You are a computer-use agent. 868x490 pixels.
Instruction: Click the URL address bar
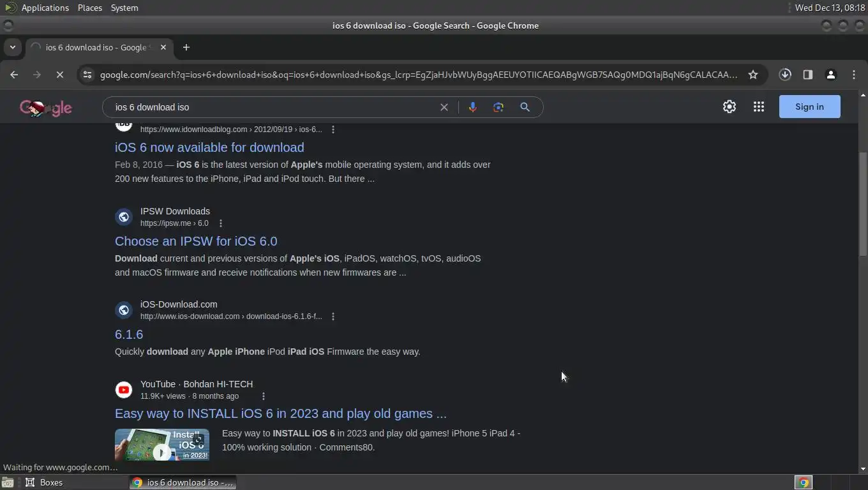(418, 75)
